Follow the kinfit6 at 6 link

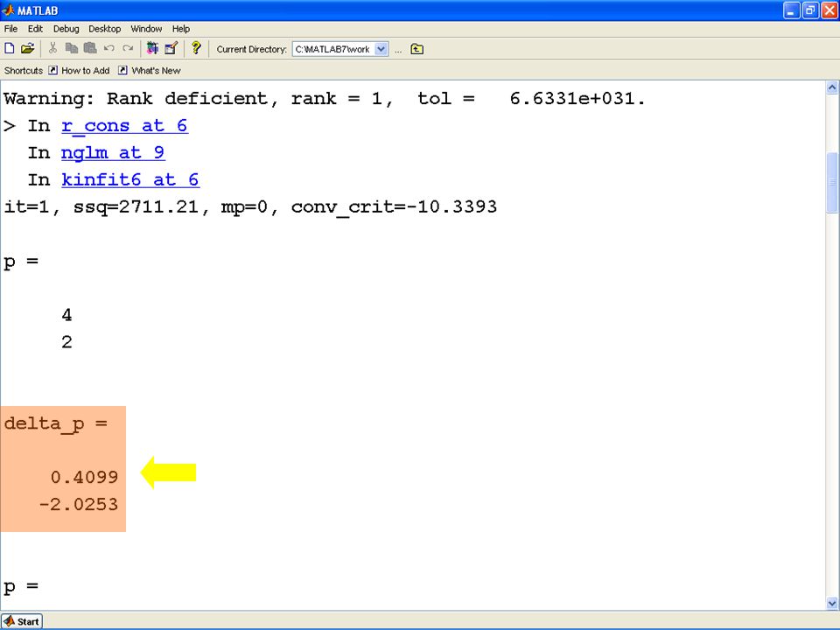coord(130,180)
